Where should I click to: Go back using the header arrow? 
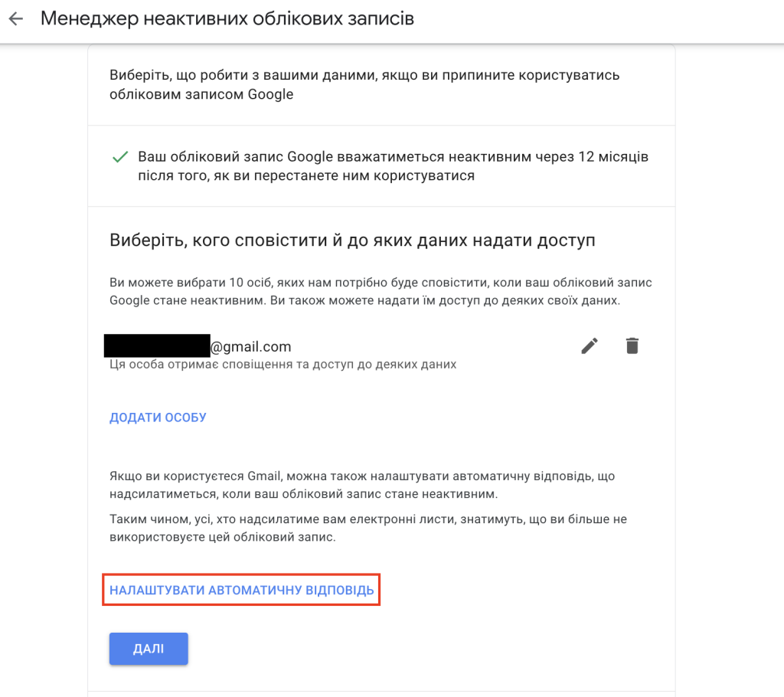[16, 19]
